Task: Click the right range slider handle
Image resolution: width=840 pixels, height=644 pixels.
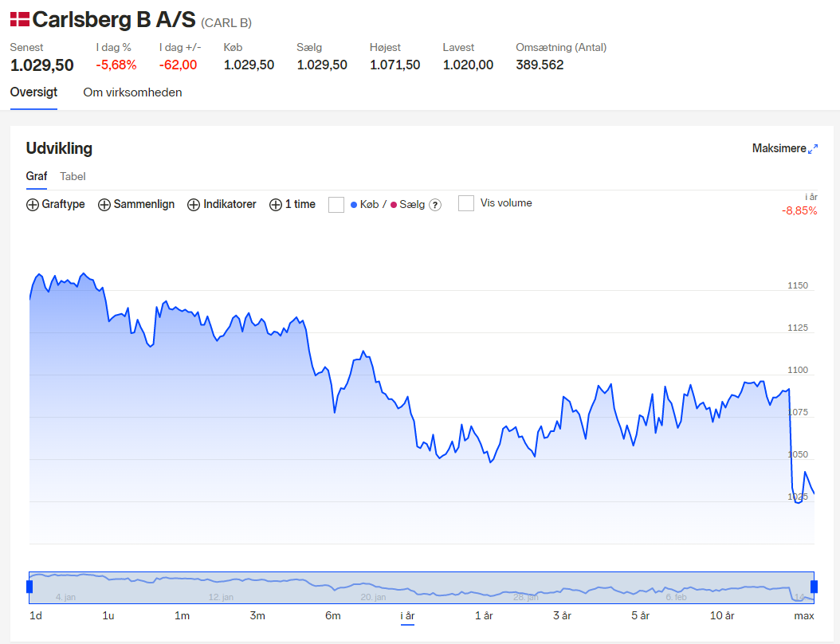Action: click(814, 587)
